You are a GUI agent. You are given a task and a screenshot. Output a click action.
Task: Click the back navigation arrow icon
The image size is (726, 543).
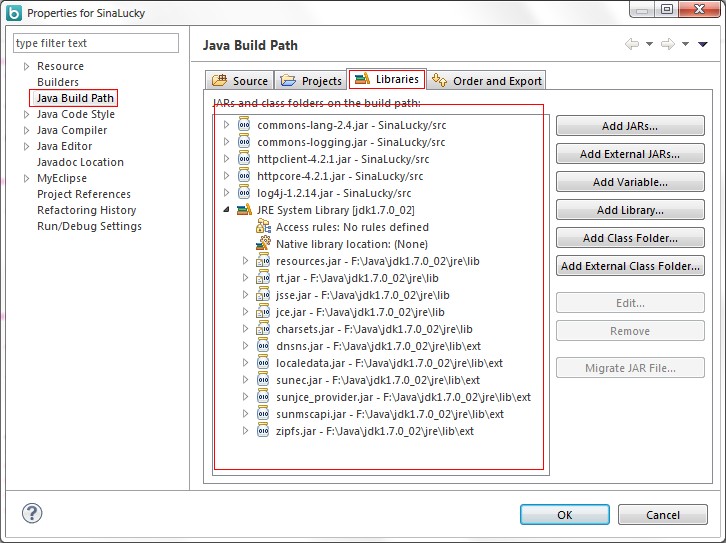631,45
